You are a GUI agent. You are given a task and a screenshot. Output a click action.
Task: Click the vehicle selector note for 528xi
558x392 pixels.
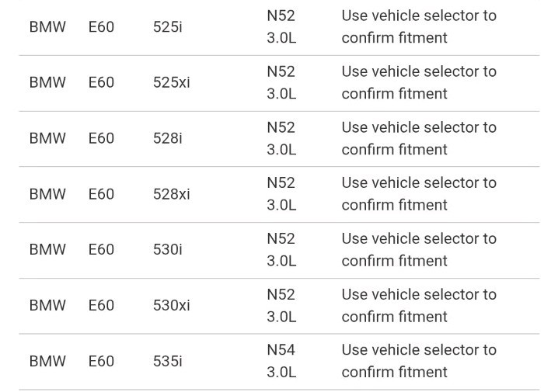pos(419,194)
